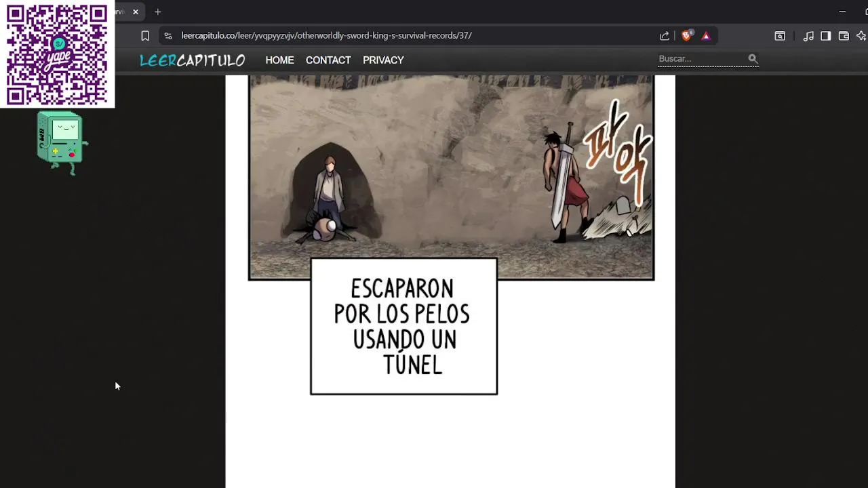
Task: Open Leo AI sparkle icon
Action: (x=862, y=36)
